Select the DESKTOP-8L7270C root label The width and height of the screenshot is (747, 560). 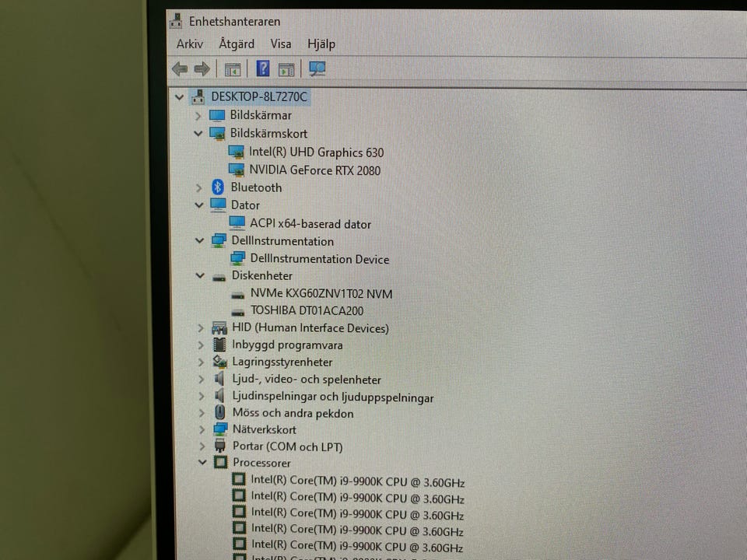[x=259, y=96]
